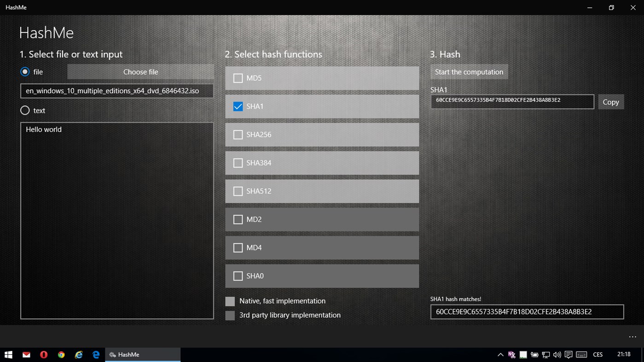Open the CES language switcher

598,355
